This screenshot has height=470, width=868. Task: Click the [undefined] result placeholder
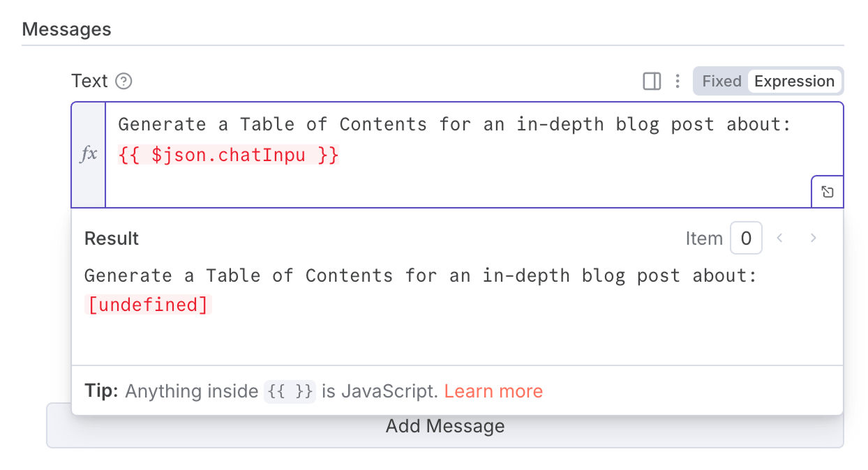coord(148,304)
